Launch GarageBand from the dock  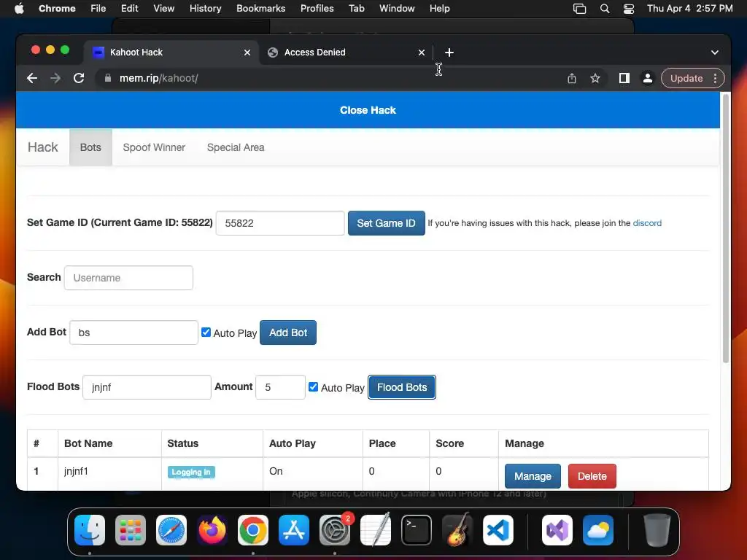tap(457, 530)
